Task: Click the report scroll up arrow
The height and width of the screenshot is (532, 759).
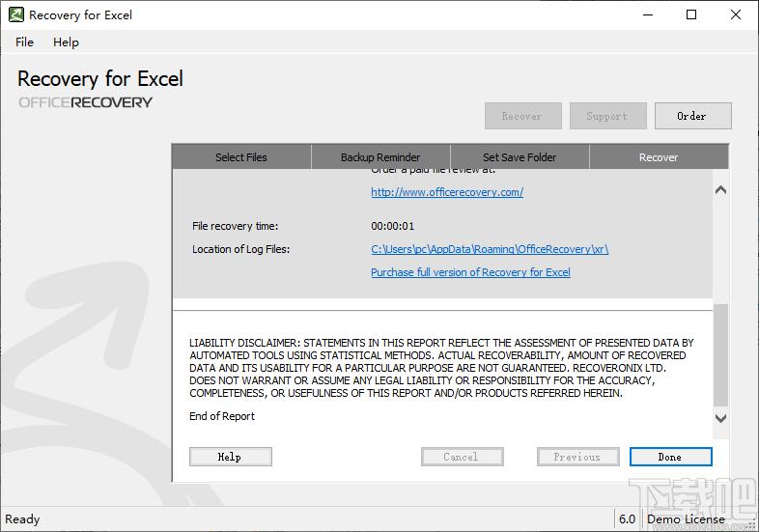Action: [720, 190]
